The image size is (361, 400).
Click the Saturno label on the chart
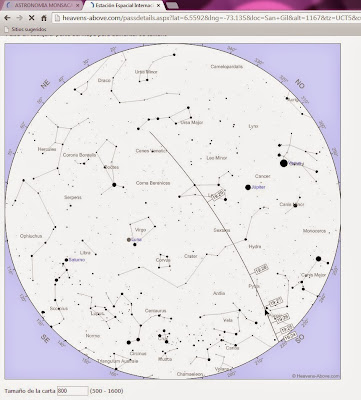pos(77,260)
